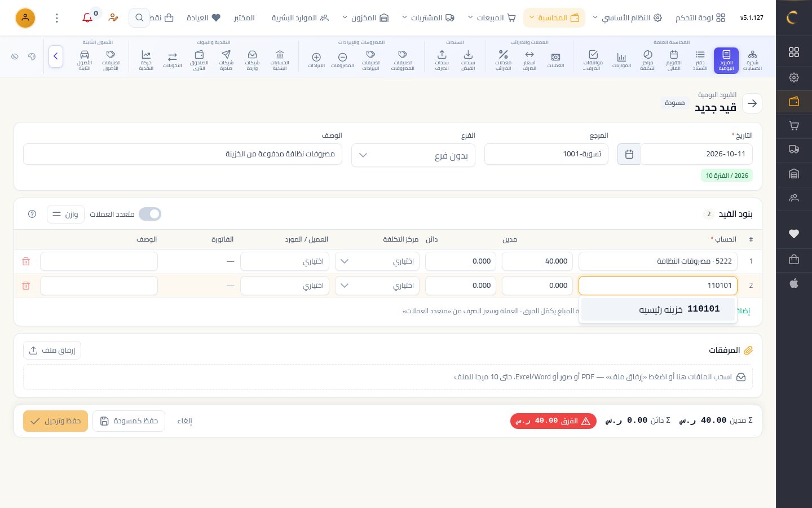812x508 pixels.
Task: Open التقويم المالي (fiscal calendar) ribbon icon
Action: (674, 60)
